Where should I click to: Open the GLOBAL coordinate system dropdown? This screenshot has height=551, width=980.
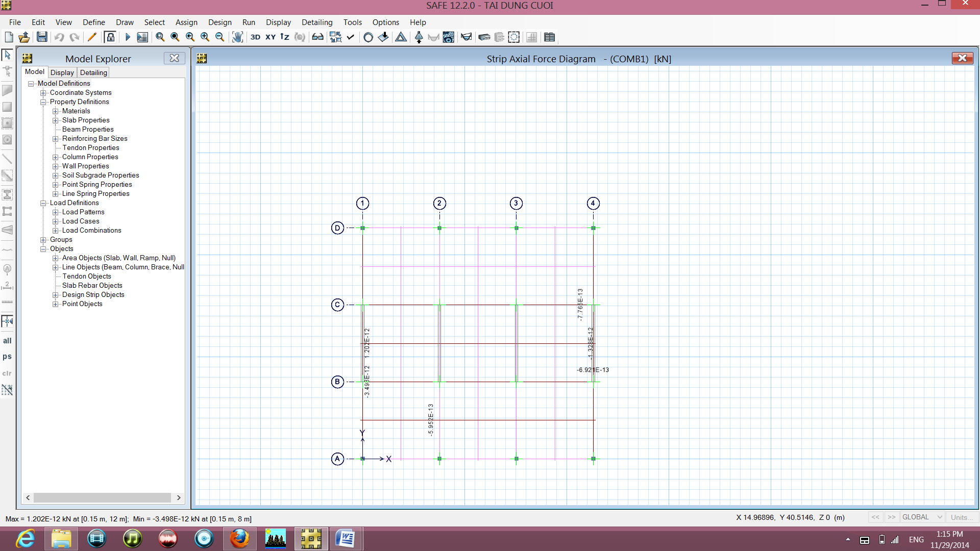pos(922,517)
